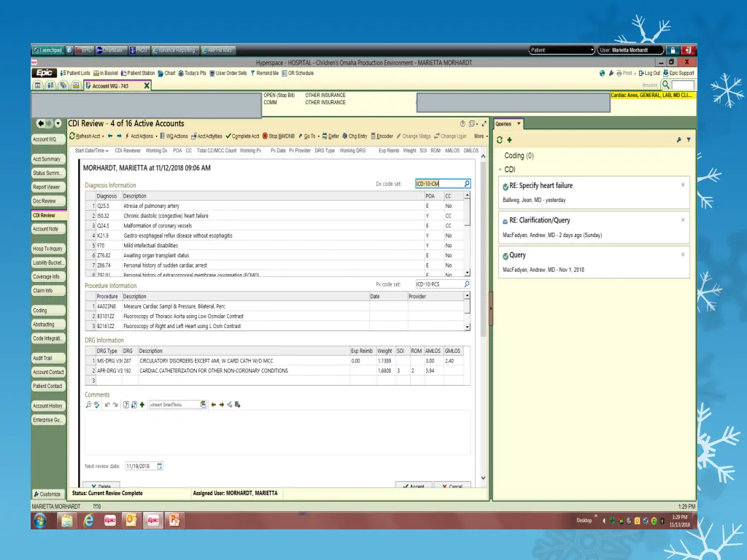Click into the Comments text area
Viewport: 747px width, 560px height.
pyautogui.click(x=278, y=432)
